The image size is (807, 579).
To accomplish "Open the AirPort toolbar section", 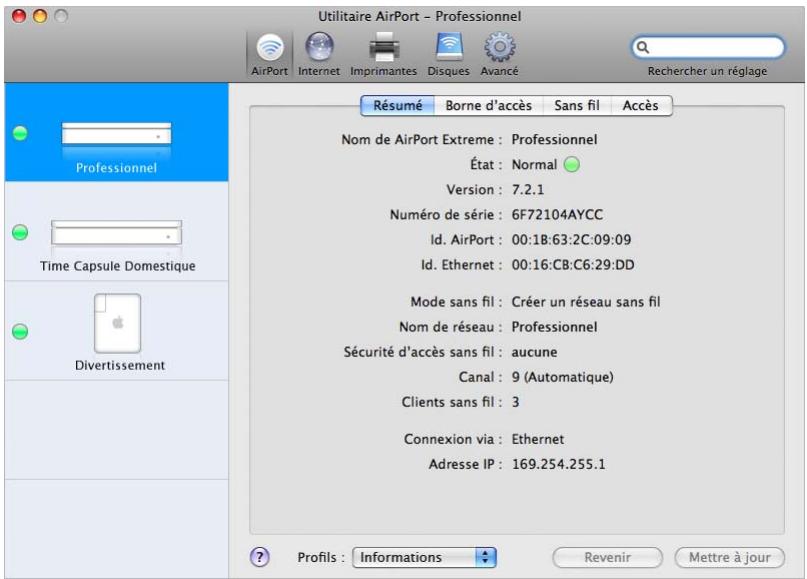I will point(269,55).
